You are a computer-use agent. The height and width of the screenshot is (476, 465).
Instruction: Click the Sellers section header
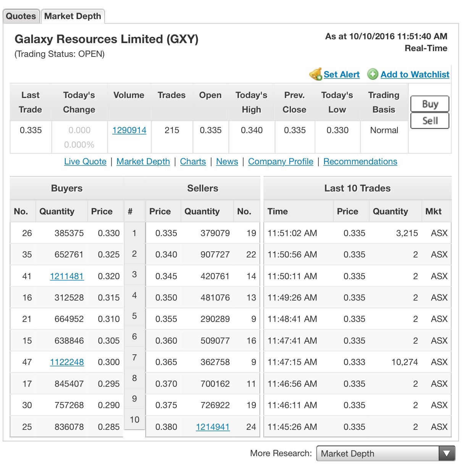click(x=203, y=188)
